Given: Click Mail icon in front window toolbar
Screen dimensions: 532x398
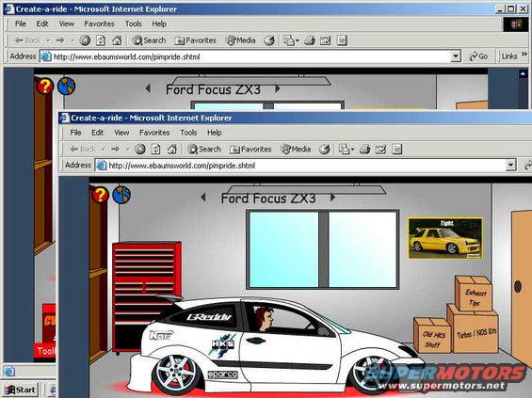Looking at the screenshot, I should (x=344, y=150).
